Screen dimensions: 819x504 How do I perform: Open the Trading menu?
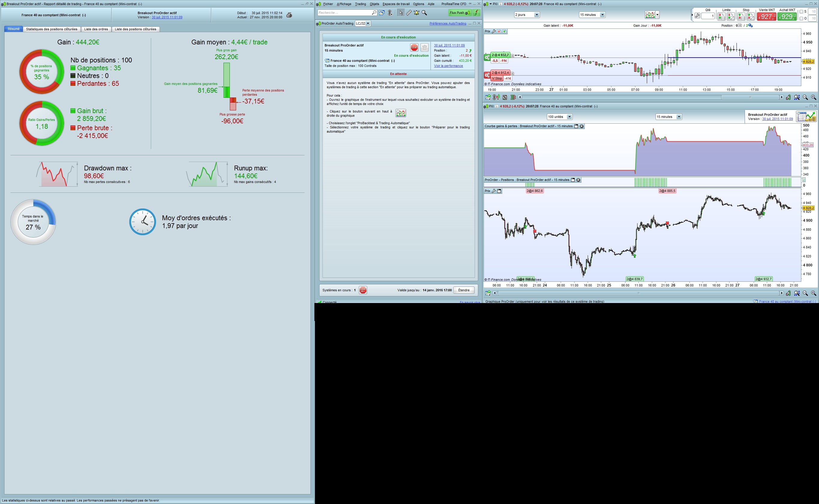pyautogui.click(x=360, y=4)
